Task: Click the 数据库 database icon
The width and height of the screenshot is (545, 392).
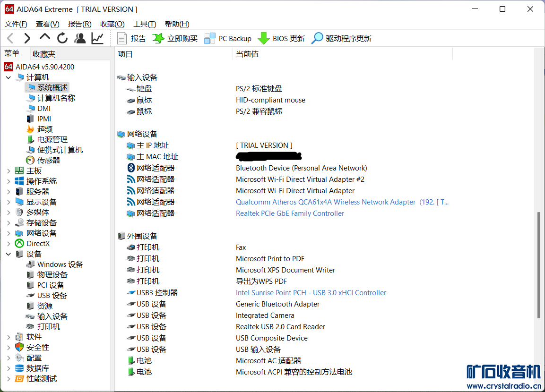Action: [19, 368]
